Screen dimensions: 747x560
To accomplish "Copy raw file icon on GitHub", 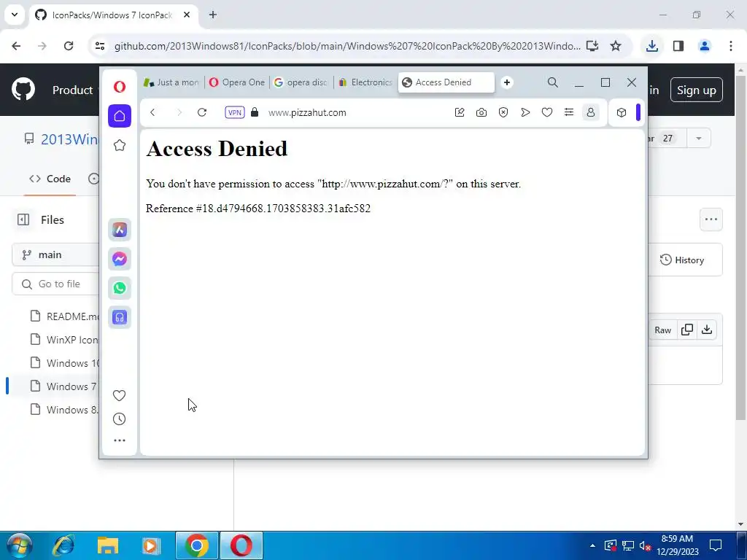I will (687, 330).
